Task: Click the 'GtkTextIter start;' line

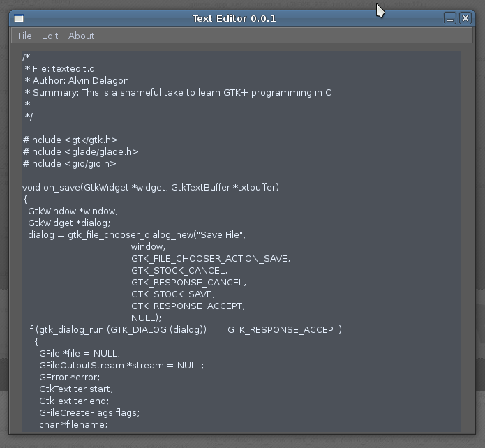Action: click(x=76, y=389)
